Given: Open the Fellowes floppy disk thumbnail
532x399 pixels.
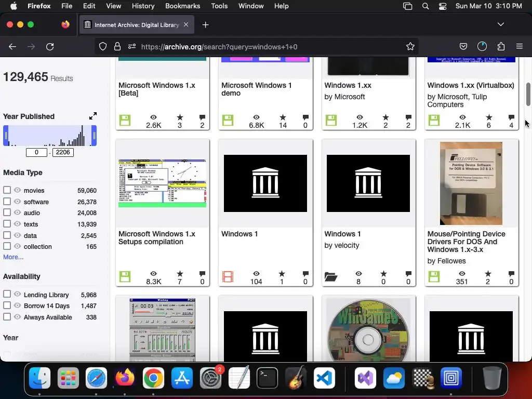Looking at the screenshot, I should point(471,183).
